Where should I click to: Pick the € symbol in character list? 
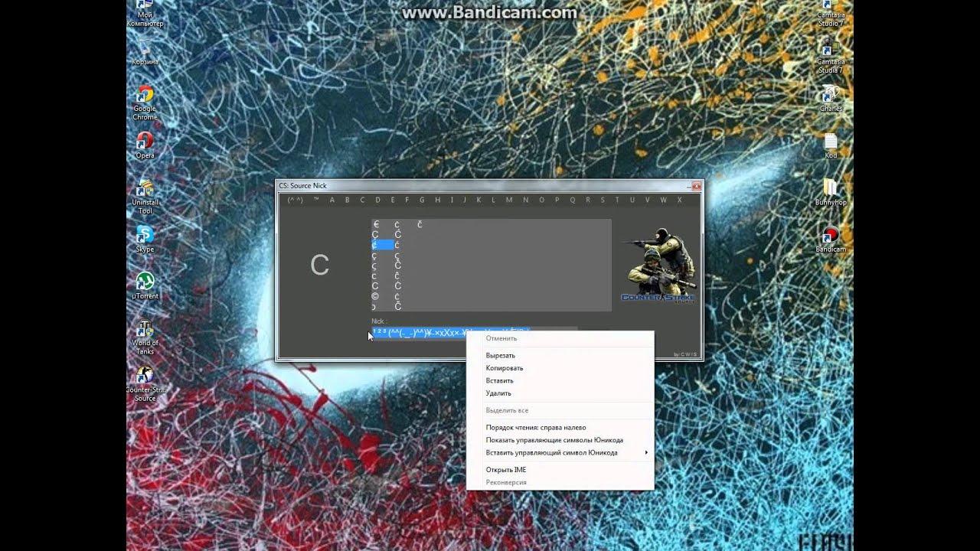pyautogui.click(x=376, y=224)
